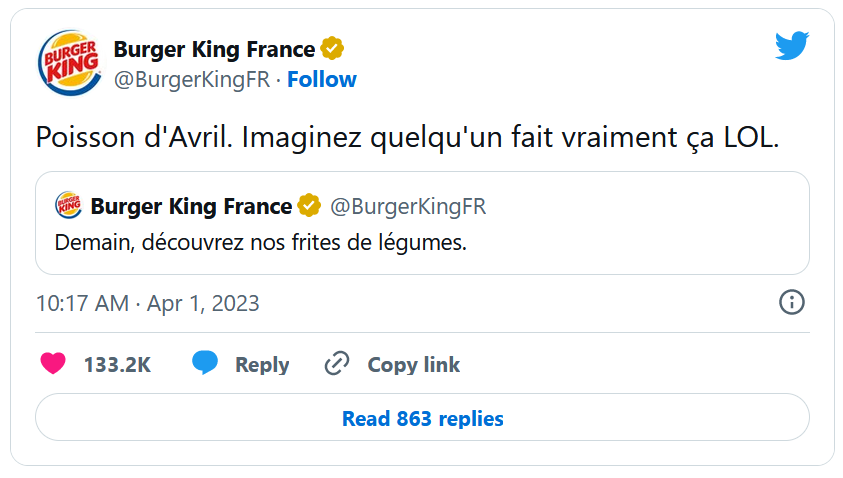Click the gold verified badge in the quoted tweet

click(310, 207)
